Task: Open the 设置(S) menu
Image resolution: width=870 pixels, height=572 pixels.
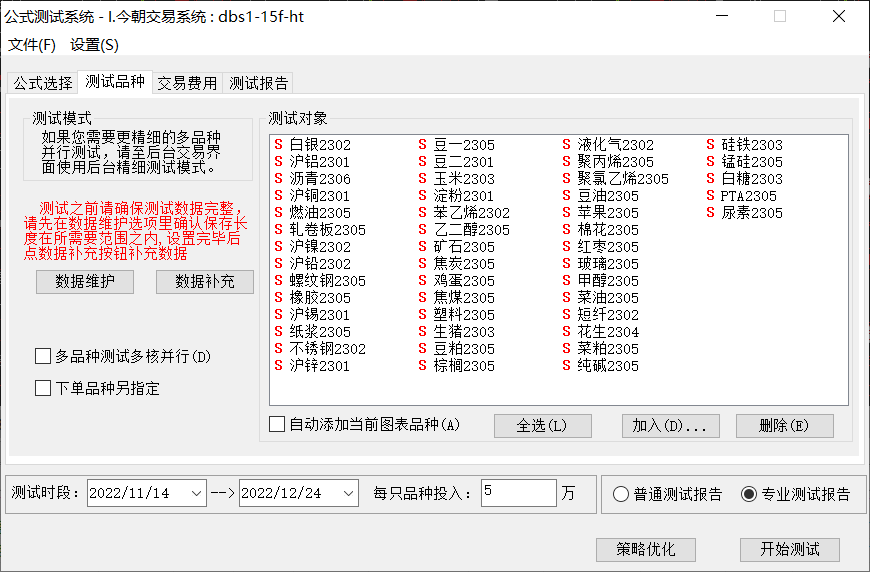Action: click(94, 45)
